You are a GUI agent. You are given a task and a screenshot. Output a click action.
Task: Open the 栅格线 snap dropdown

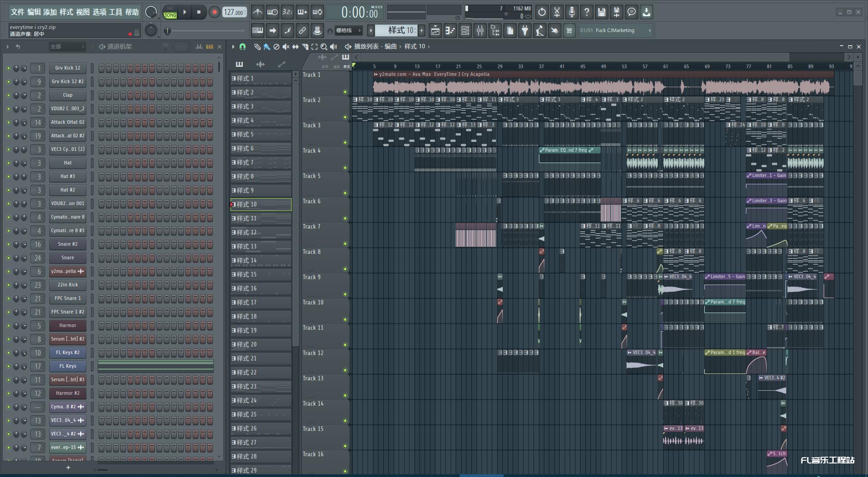click(348, 30)
